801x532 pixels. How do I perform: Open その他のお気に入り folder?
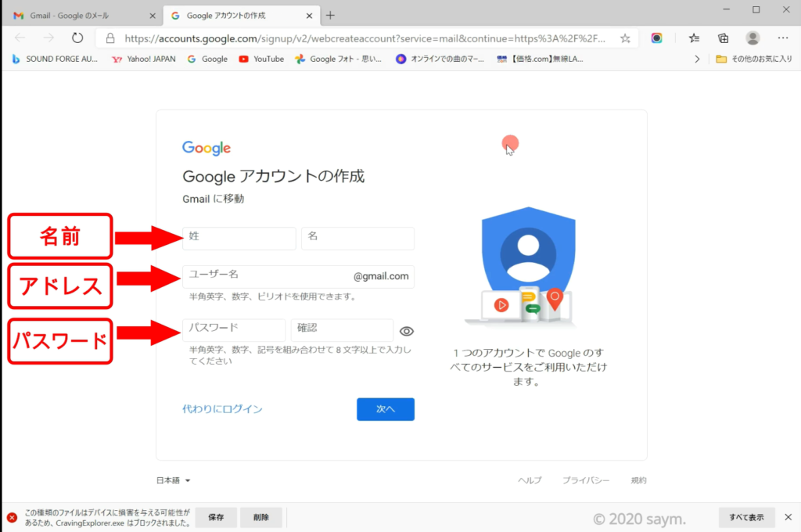754,59
